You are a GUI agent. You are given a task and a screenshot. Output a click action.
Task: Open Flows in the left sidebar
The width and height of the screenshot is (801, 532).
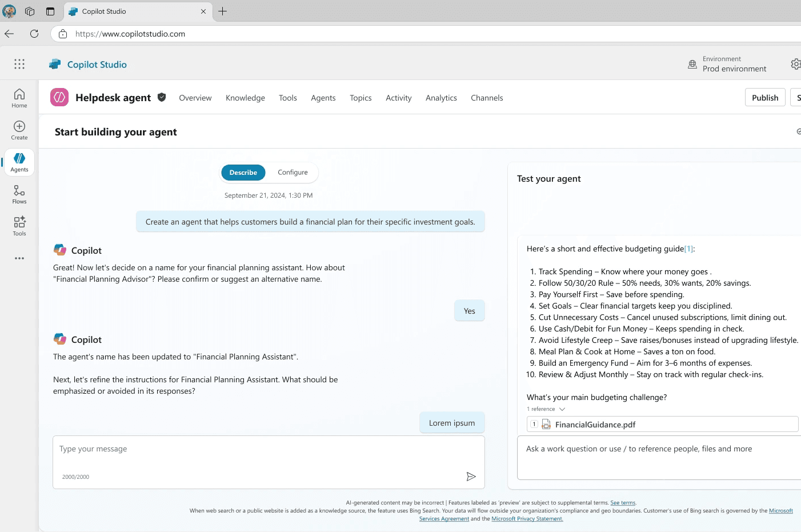click(19, 194)
